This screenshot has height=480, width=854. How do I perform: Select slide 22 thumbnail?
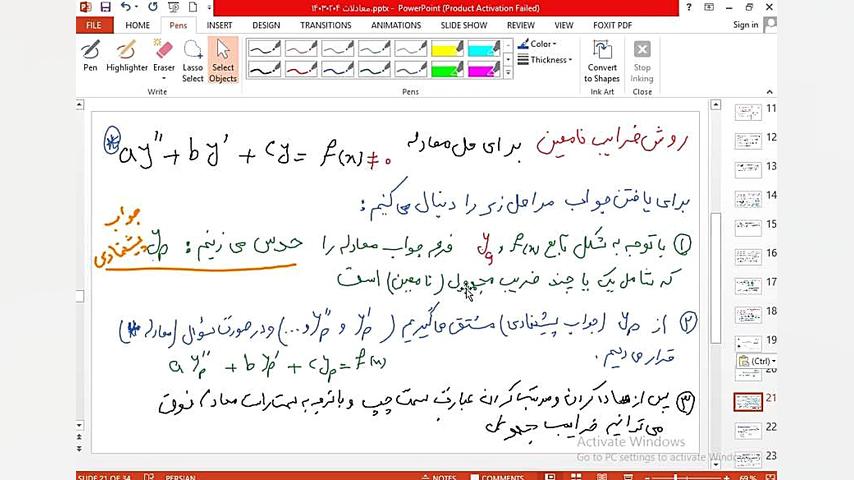748,430
